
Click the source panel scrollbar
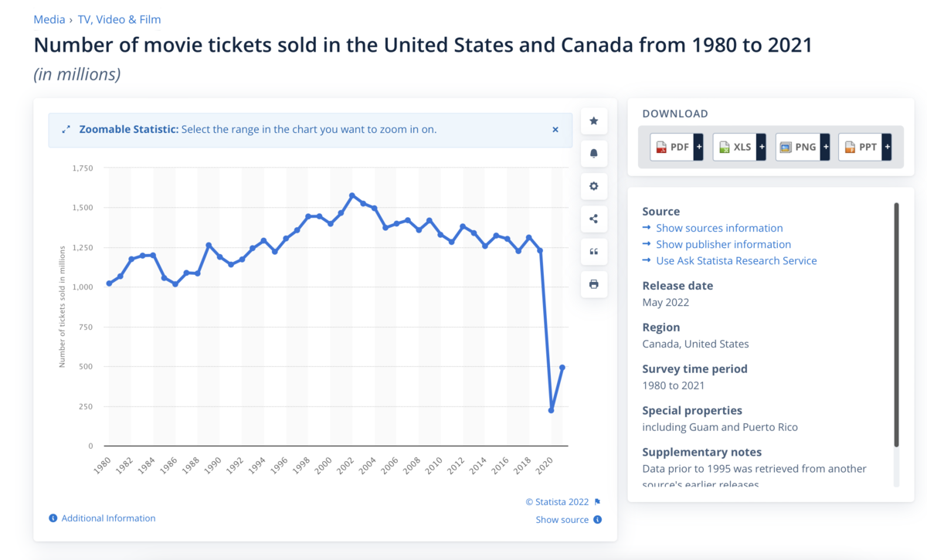[896, 324]
